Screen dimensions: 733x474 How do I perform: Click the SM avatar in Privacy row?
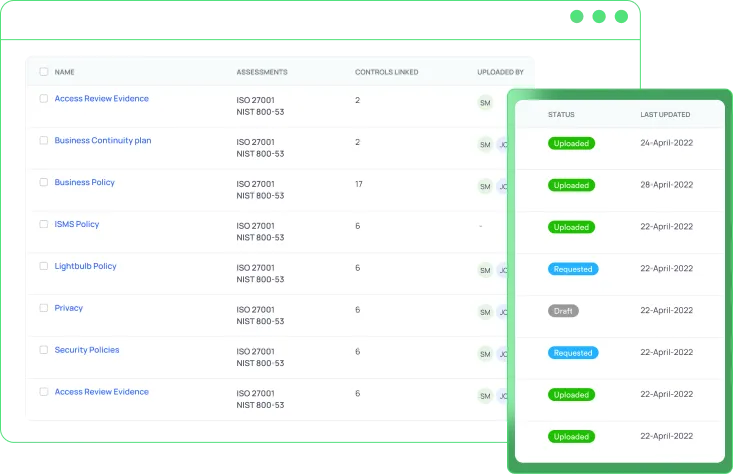tap(485, 312)
